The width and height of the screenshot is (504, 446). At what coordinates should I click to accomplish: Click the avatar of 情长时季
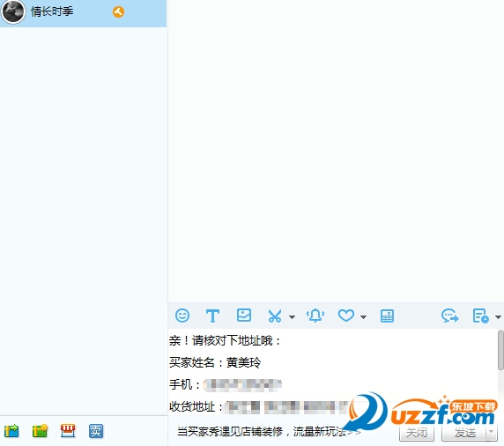pyautogui.click(x=13, y=11)
